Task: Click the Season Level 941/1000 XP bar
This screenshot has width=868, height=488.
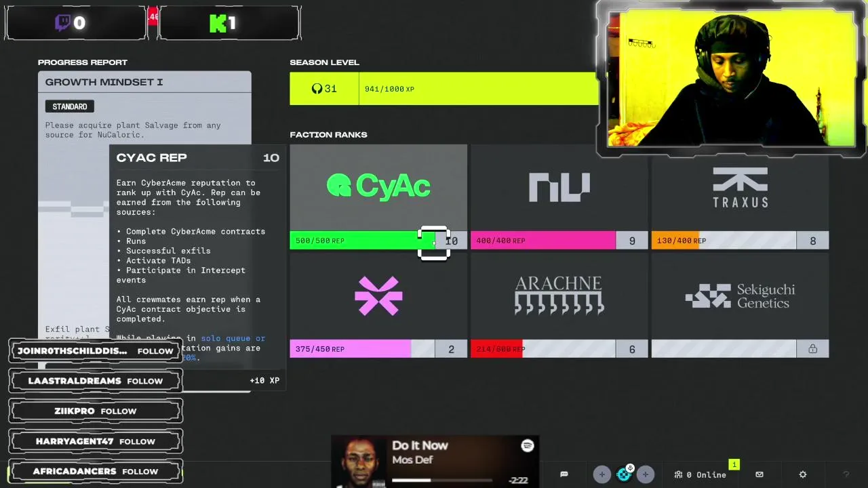Action: (479, 89)
